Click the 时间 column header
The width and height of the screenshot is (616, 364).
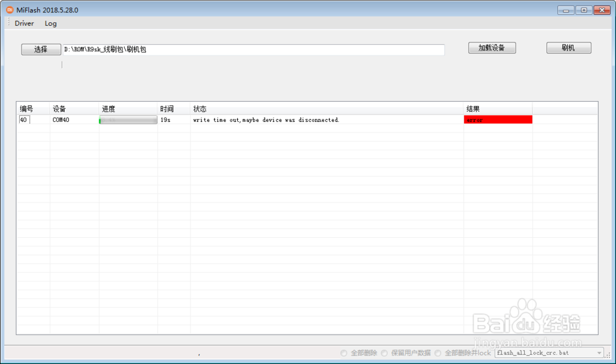coord(174,109)
